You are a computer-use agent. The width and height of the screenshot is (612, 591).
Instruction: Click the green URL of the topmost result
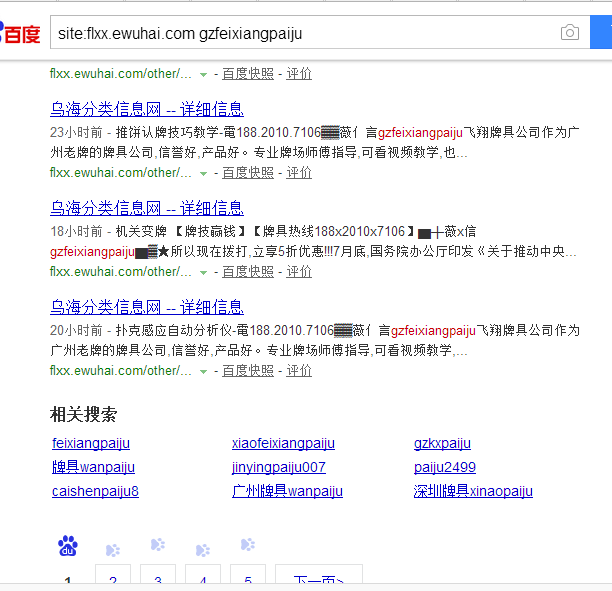point(121,74)
